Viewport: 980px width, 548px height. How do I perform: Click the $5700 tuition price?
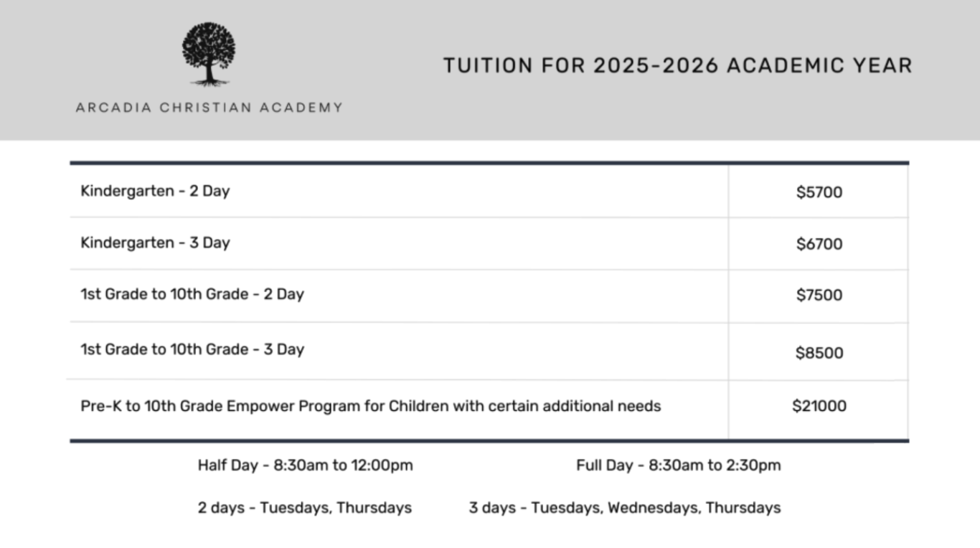click(819, 192)
